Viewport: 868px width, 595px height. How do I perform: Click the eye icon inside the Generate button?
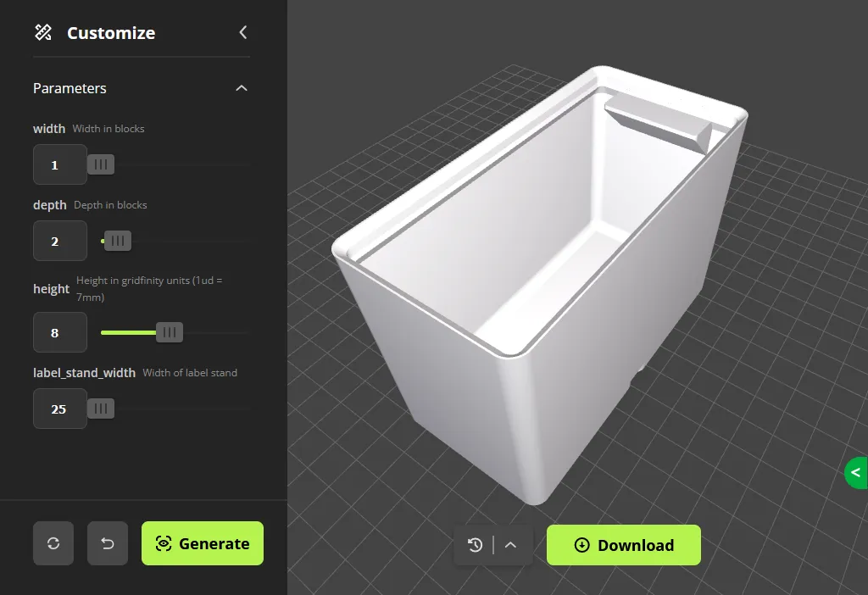(164, 542)
